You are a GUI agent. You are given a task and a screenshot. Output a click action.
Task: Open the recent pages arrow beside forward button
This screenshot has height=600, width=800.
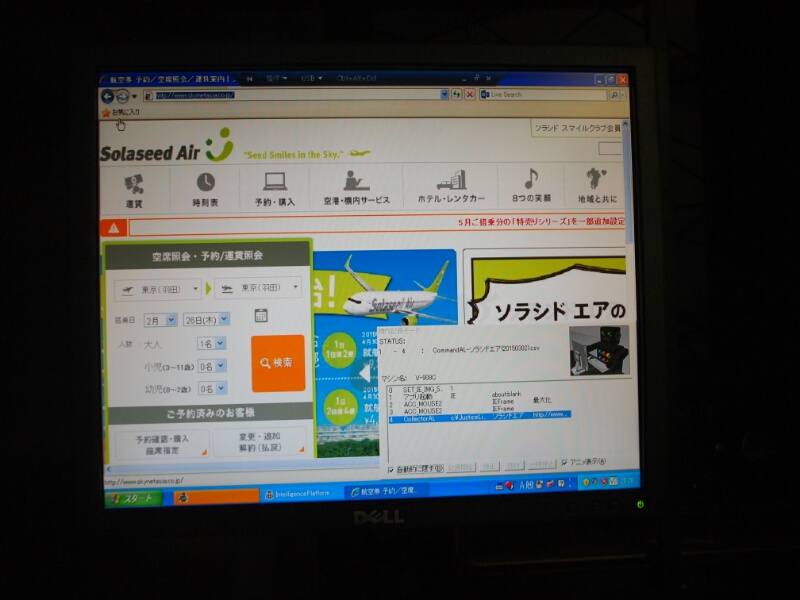point(134,96)
